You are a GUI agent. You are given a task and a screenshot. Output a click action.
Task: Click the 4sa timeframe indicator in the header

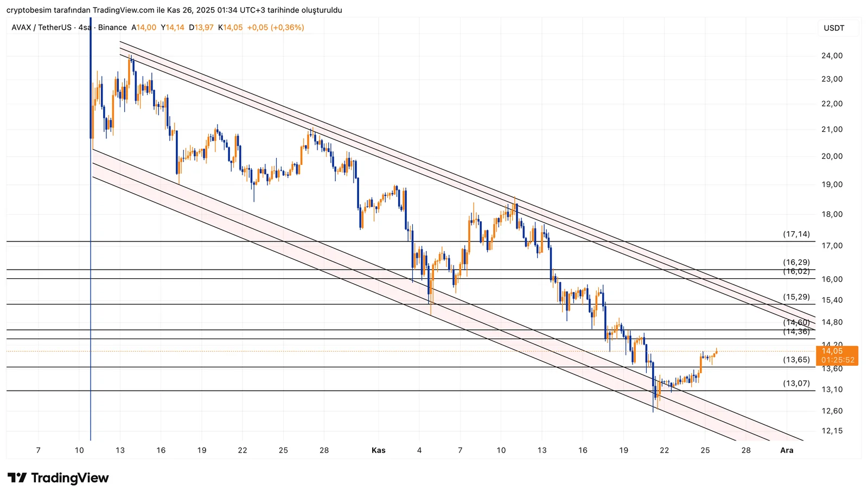pyautogui.click(x=84, y=28)
